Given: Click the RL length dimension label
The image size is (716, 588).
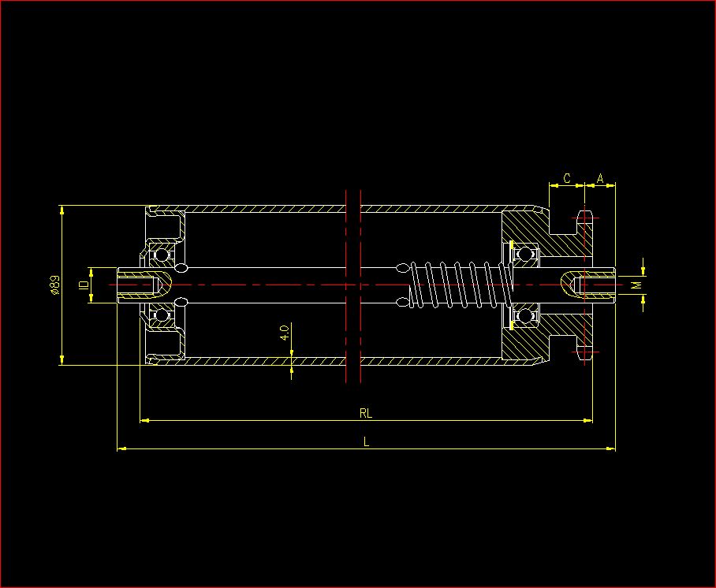Looking at the screenshot, I should (x=365, y=413).
